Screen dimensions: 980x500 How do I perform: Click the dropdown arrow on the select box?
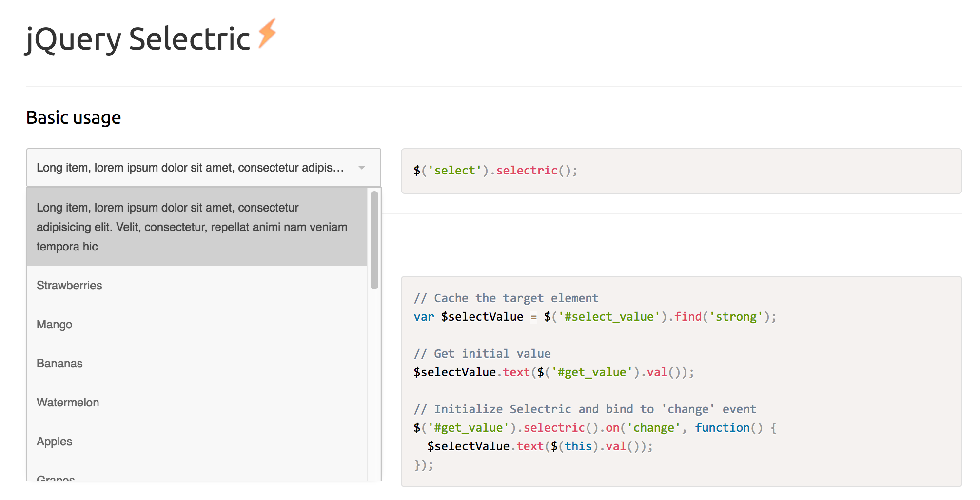[362, 168]
